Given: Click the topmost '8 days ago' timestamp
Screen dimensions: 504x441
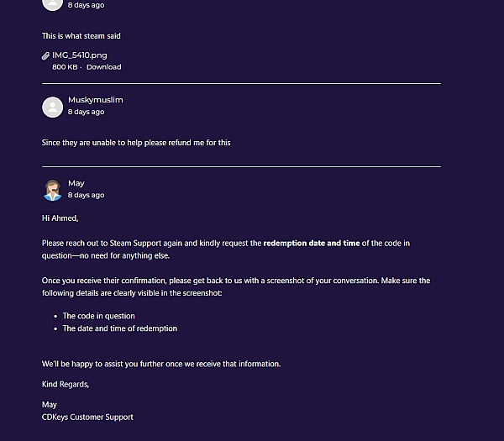Looking at the screenshot, I should pos(86,5).
